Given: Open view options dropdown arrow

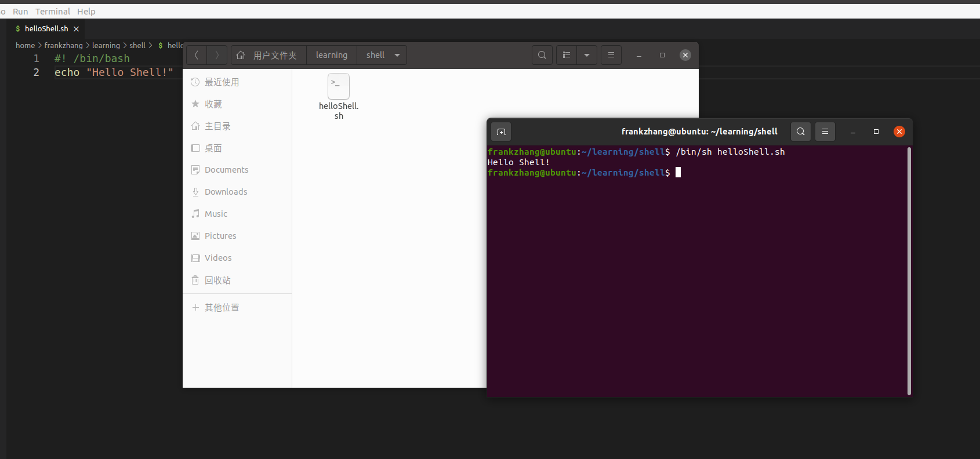Looking at the screenshot, I should (587, 55).
